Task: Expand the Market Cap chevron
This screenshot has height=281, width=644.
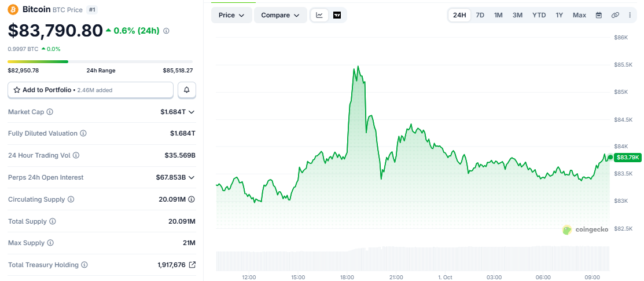Action: click(x=192, y=112)
